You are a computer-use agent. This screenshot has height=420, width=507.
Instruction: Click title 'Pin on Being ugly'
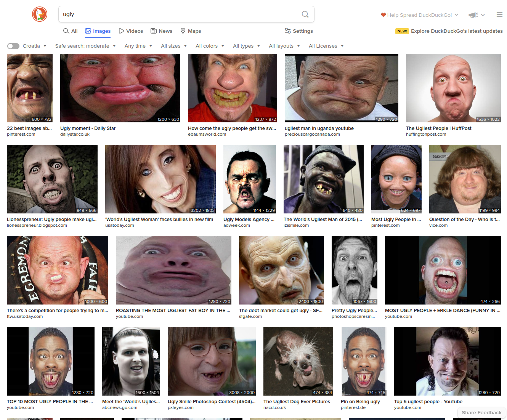[360, 402]
